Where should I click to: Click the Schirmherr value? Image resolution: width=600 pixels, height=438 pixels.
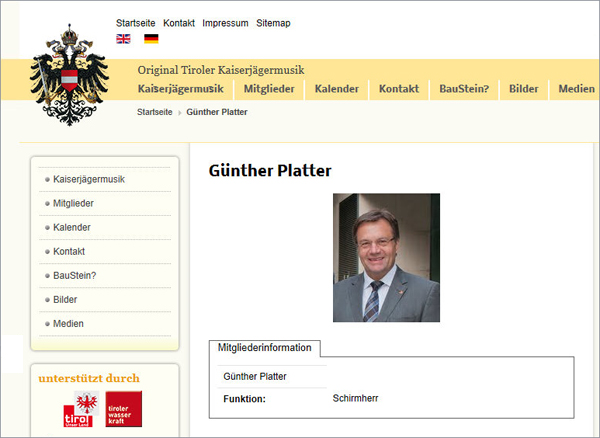point(355,398)
